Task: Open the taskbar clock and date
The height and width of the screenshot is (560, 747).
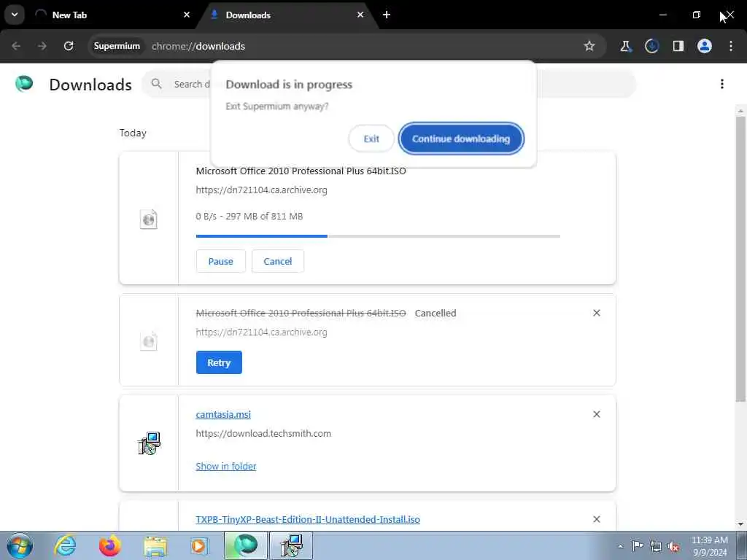Action: [x=710, y=546]
